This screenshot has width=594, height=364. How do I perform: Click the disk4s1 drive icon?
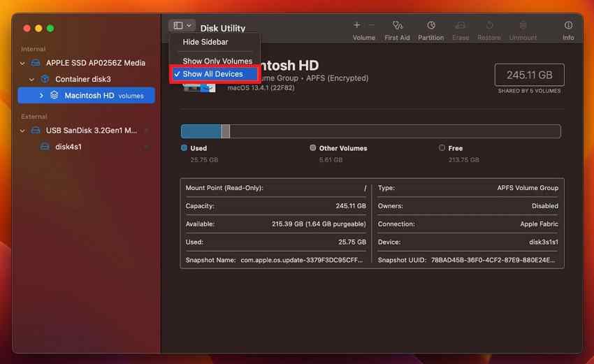[45, 147]
